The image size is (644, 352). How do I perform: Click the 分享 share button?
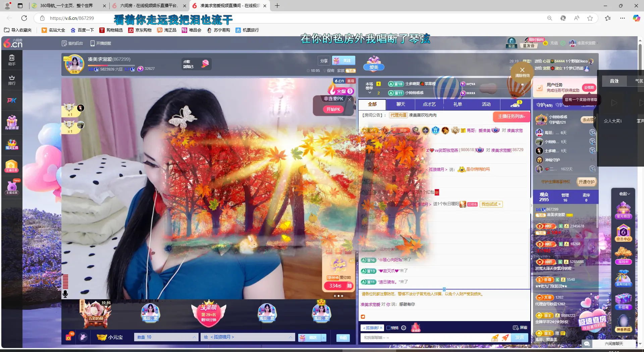click(324, 61)
